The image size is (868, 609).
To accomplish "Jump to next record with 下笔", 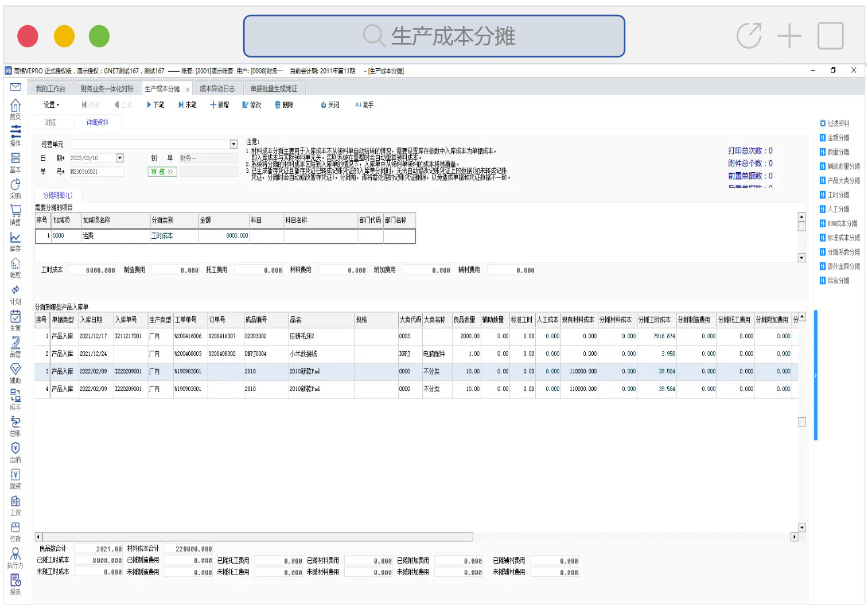I will point(155,105).
